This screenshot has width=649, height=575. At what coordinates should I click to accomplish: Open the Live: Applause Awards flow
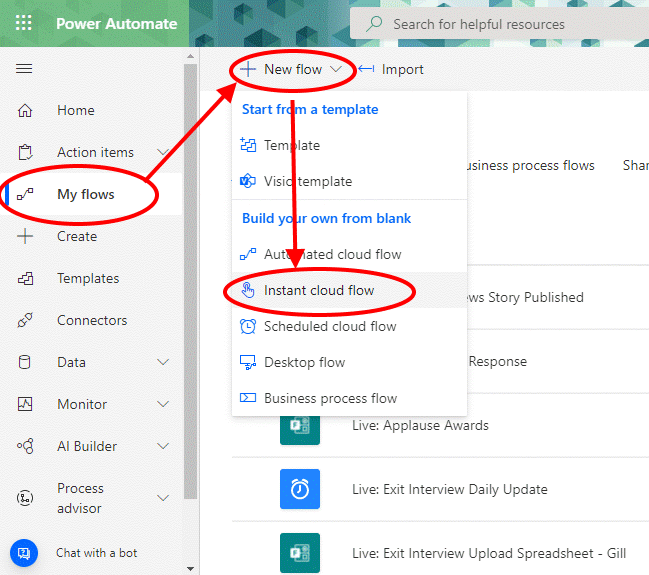pos(420,426)
